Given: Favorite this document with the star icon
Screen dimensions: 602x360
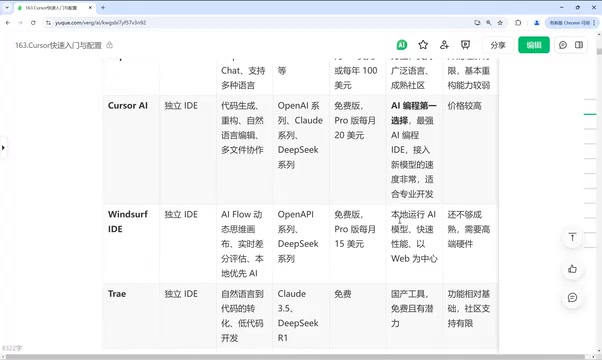Looking at the screenshot, I should [423, 45].
